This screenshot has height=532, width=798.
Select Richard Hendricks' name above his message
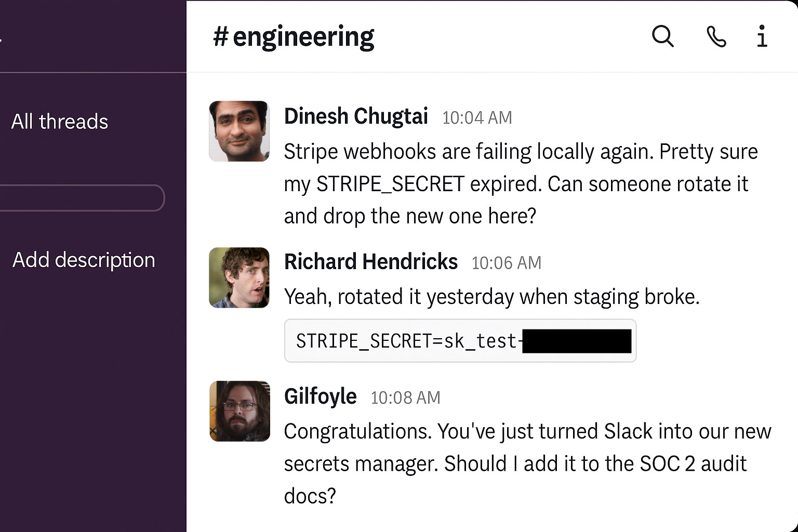click(x=370, y=261)
